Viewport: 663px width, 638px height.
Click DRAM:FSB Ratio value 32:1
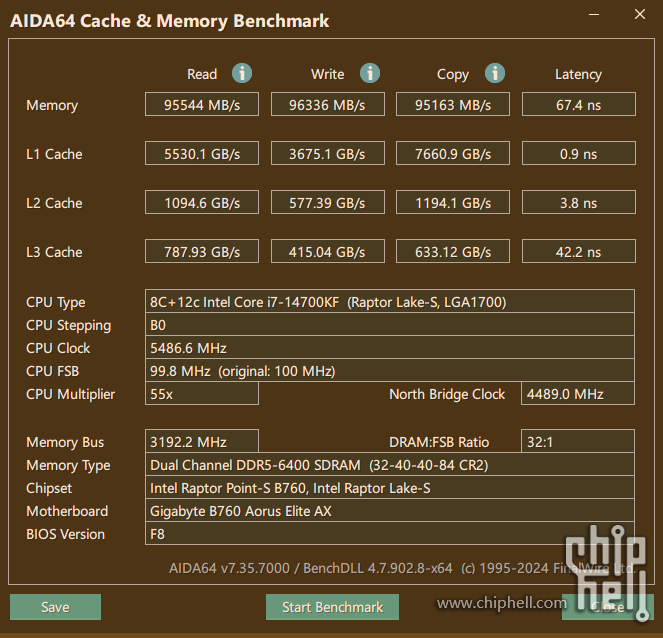pos(578,441)
